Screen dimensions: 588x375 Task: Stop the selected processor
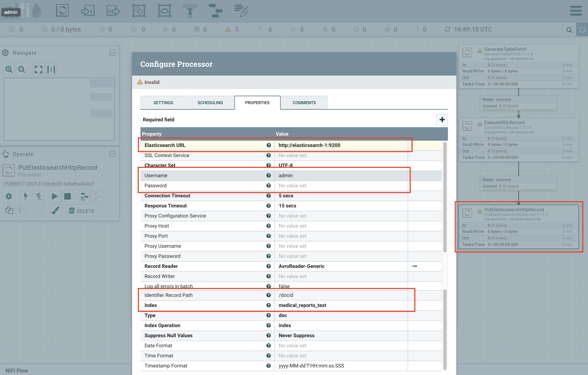[67, 196]
